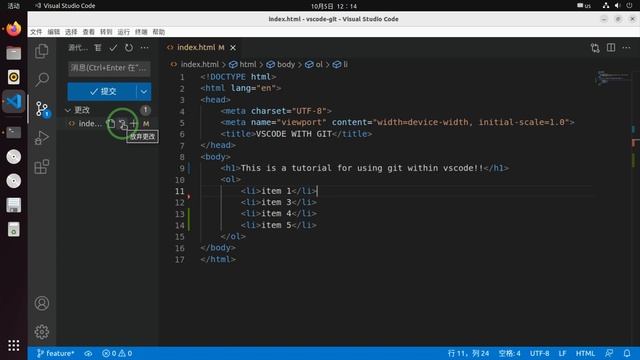Click the editor minimap
The image size is (640, 360).
tap(612, 78)
